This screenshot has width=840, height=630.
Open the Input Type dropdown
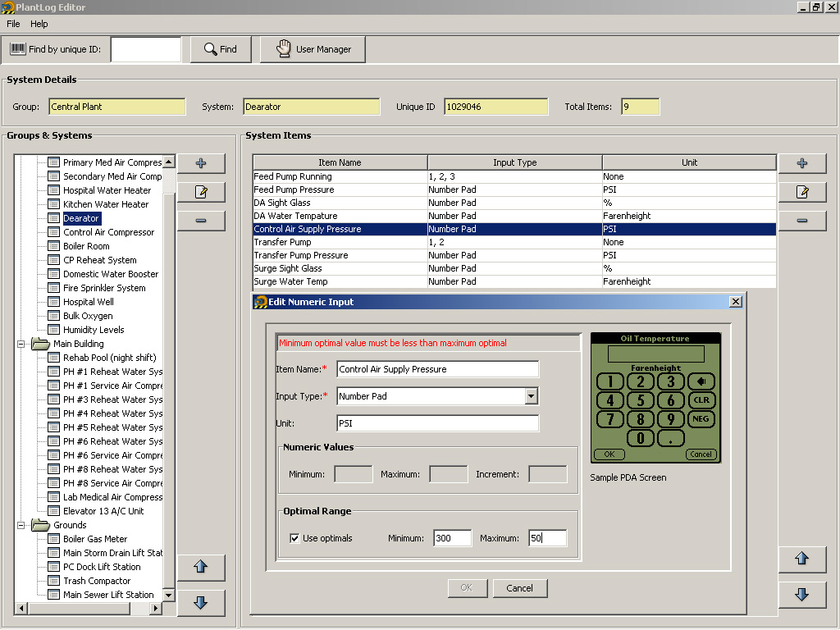532,396
